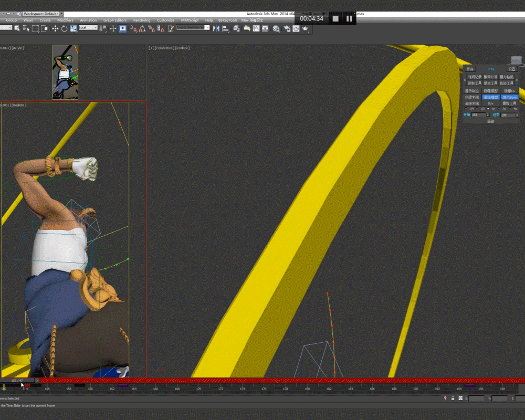
Task: Click the Use Pivot Point Center icon
Action: click(x=103, y=28)
